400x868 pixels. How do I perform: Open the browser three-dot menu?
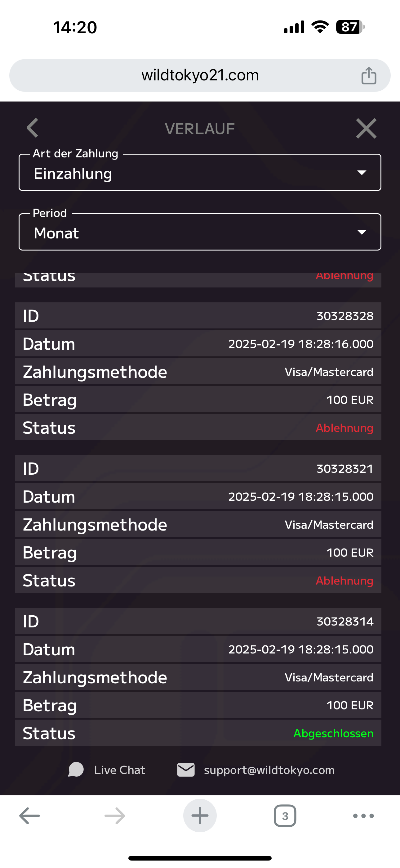363,816
